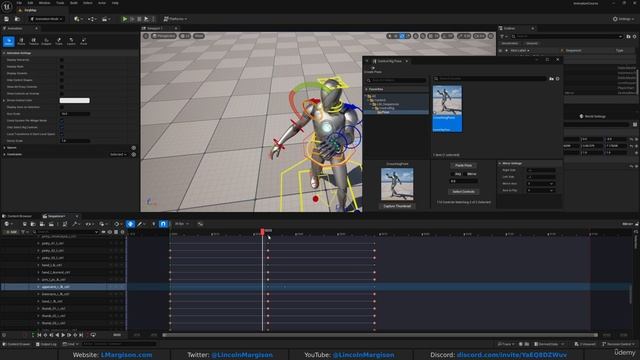Click the Stop simulation icon in the main toolbar
Screen dimensions: 640x360
point(139,19)
